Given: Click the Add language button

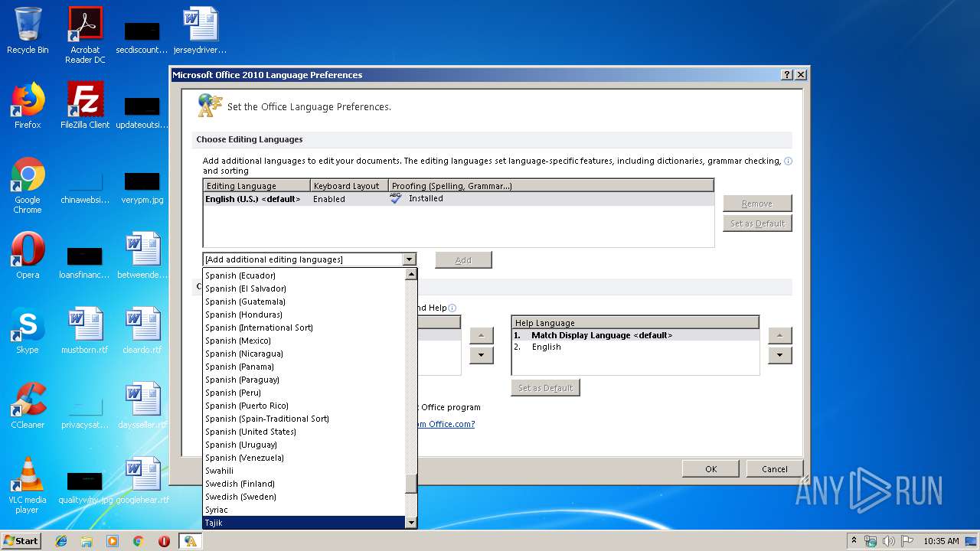Looking at the screenshot, I should point(463,260).
